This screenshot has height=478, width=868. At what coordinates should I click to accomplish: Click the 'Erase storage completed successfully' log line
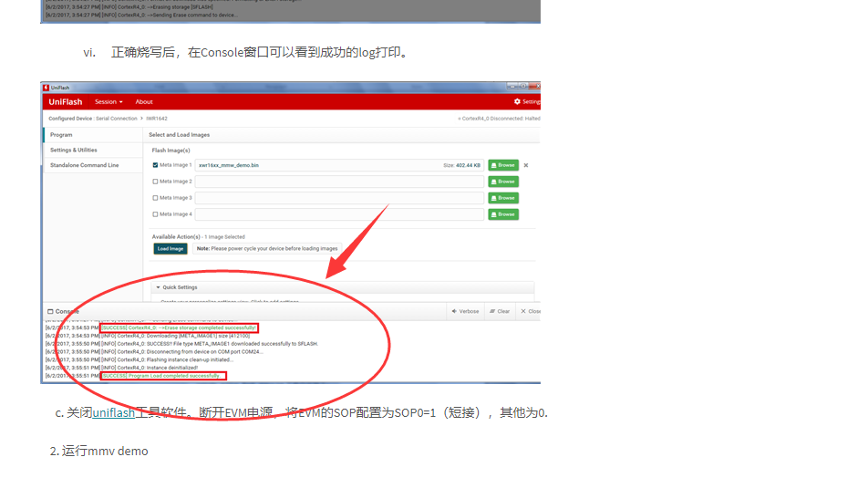tap(180, 327)
